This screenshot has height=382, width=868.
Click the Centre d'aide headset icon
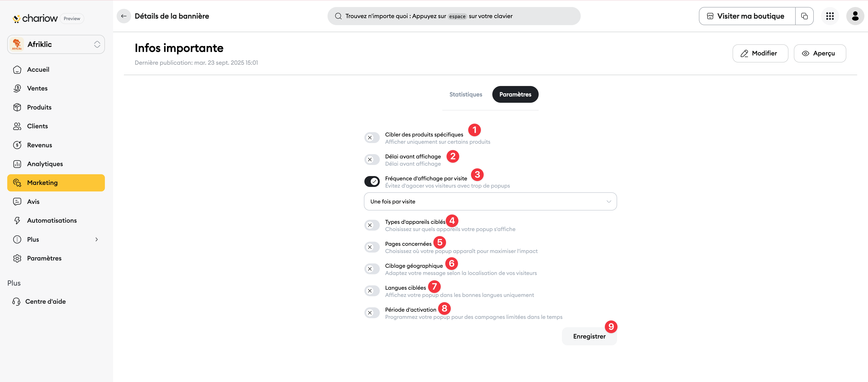point(16,302)
